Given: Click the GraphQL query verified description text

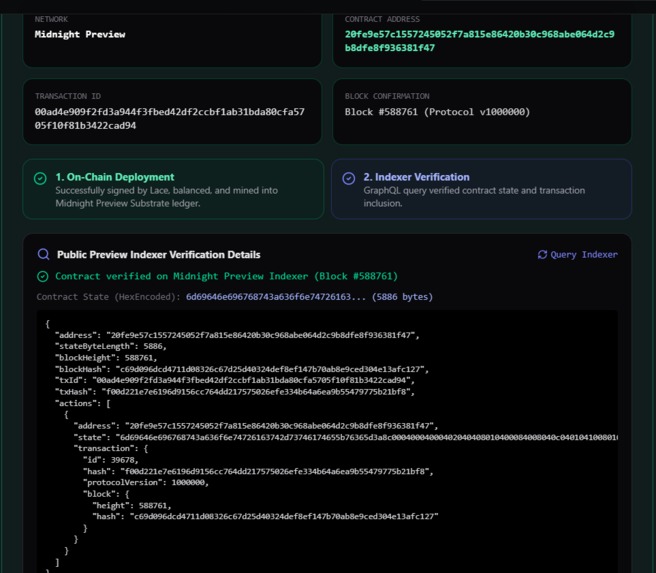Looking at the screenshot, I should 474,197.
